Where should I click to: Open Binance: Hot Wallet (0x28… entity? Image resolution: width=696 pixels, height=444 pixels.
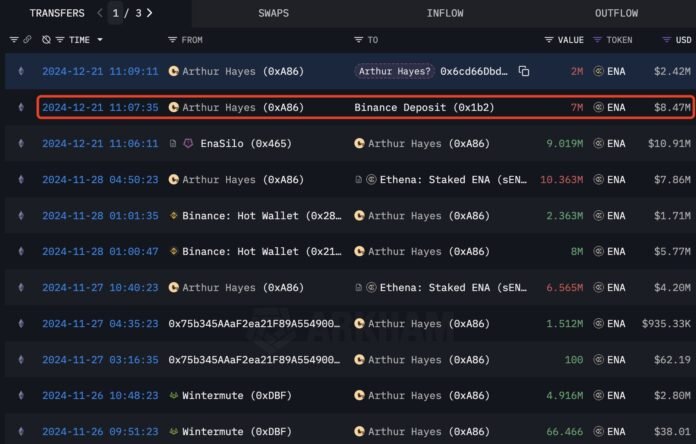(x=262, y=216)
